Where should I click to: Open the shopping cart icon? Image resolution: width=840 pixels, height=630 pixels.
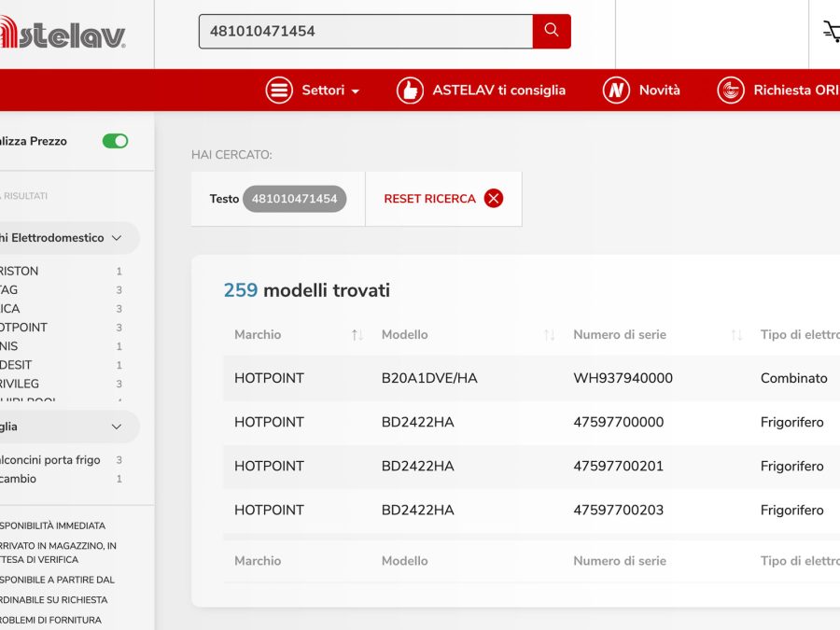(x=830, y=32)
